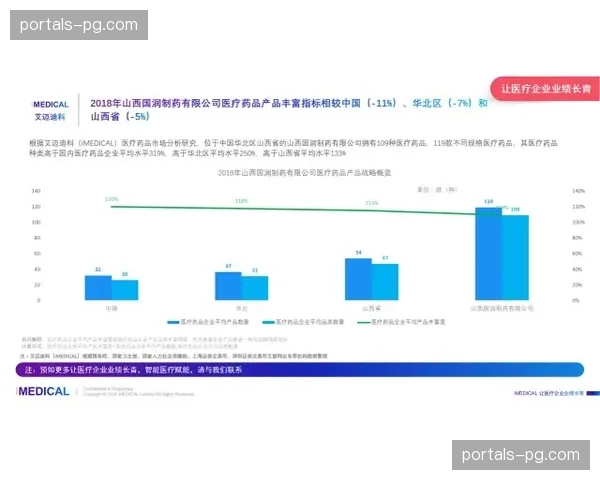This screenshot has width=600, height=480.
Task: Click the light blue 华北 bar labeled 31
Action: [255, 288]
